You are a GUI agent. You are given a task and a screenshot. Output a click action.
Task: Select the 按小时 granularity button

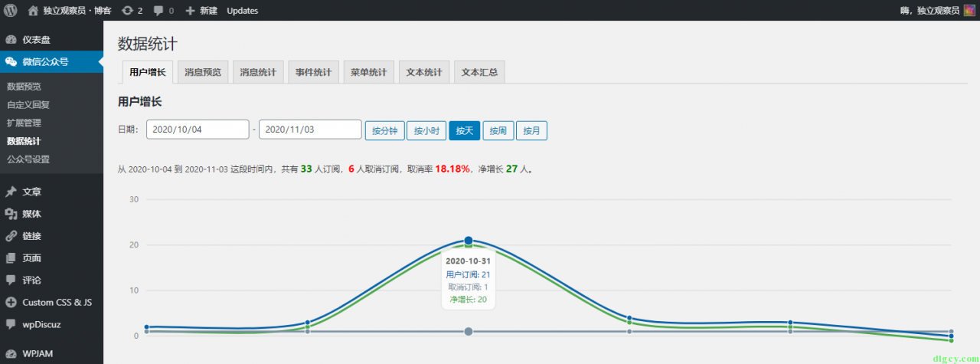(426, 130)
